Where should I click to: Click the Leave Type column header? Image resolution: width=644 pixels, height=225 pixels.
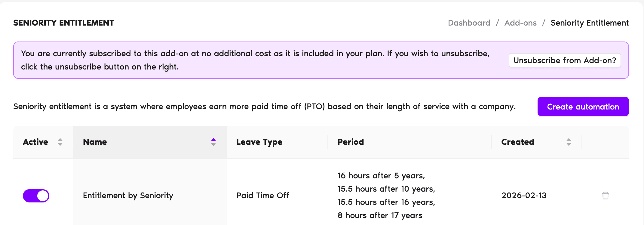[259, 142]
